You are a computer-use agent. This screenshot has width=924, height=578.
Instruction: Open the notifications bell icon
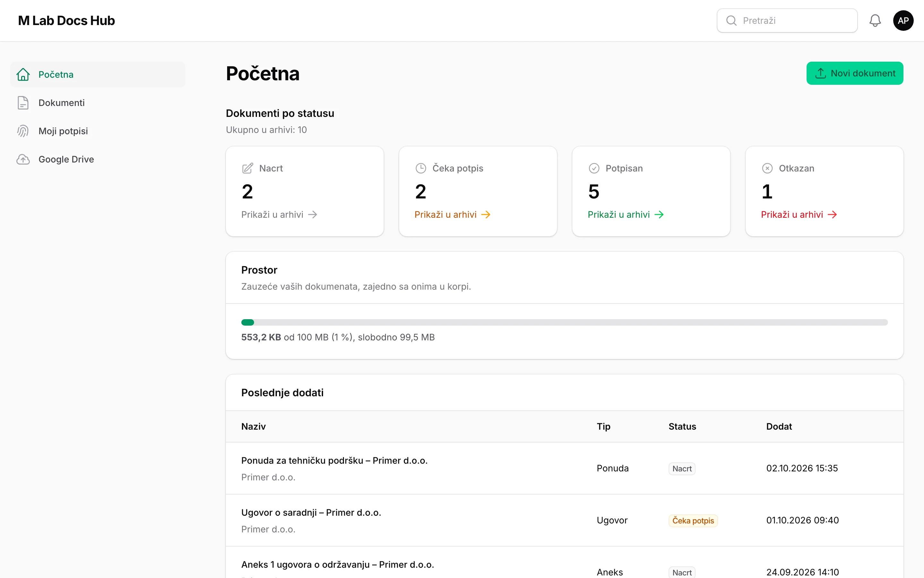(875, 21)
